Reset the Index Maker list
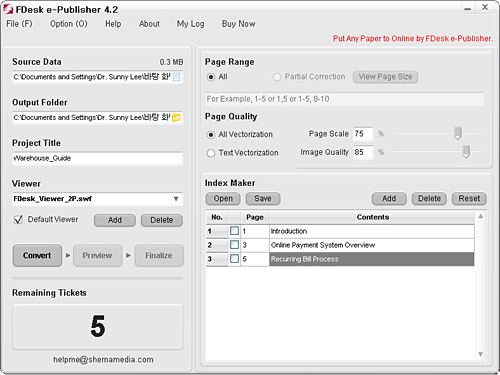The image size is (500, 375). tap(469, 199)
